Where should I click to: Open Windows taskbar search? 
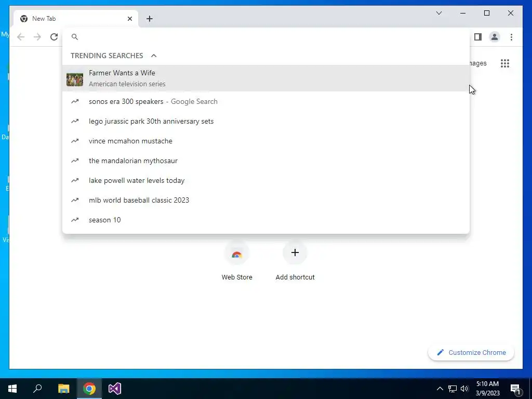tap(37, 389)
